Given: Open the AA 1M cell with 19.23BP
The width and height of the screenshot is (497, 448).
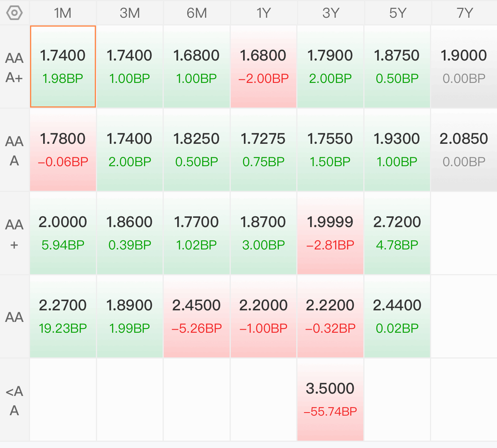Looking at the screenshot, I should 63,317.
